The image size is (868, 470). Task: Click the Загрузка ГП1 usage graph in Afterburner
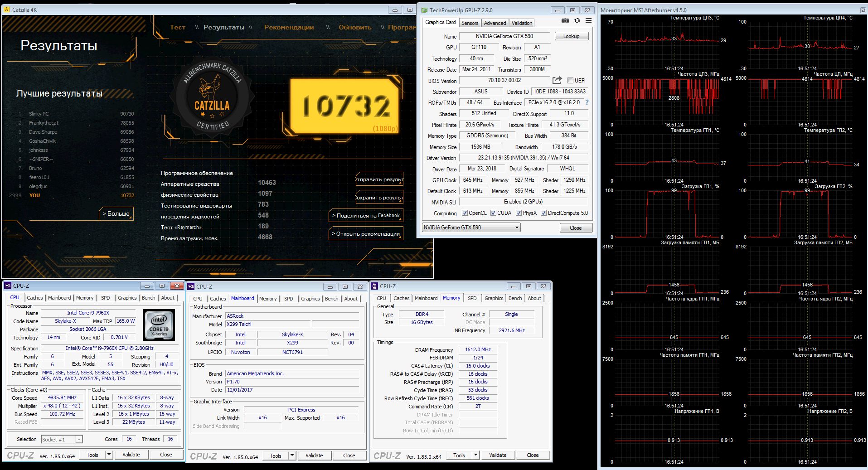(x=667, y=213)
